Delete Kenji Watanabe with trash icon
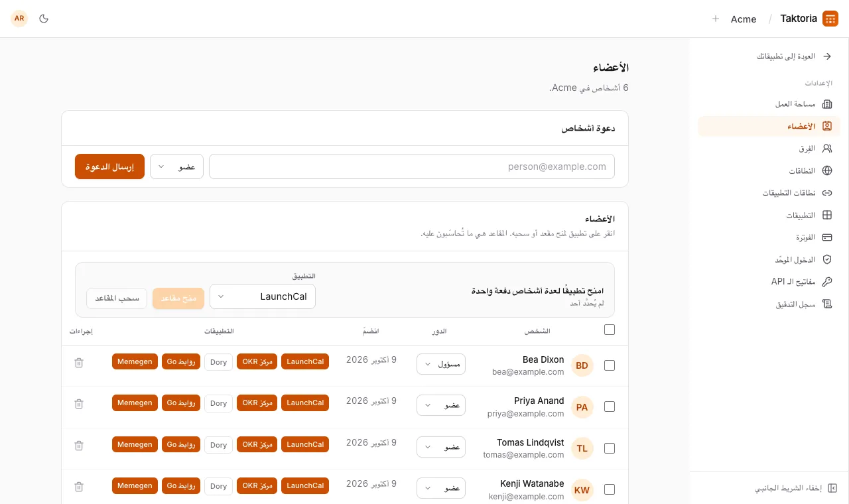 [x=79, y=487]
